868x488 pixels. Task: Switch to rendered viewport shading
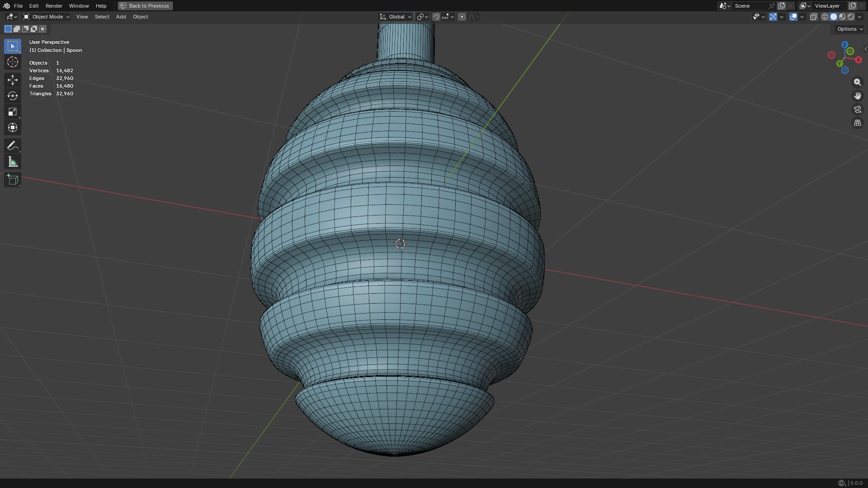[x=851, y=17]
